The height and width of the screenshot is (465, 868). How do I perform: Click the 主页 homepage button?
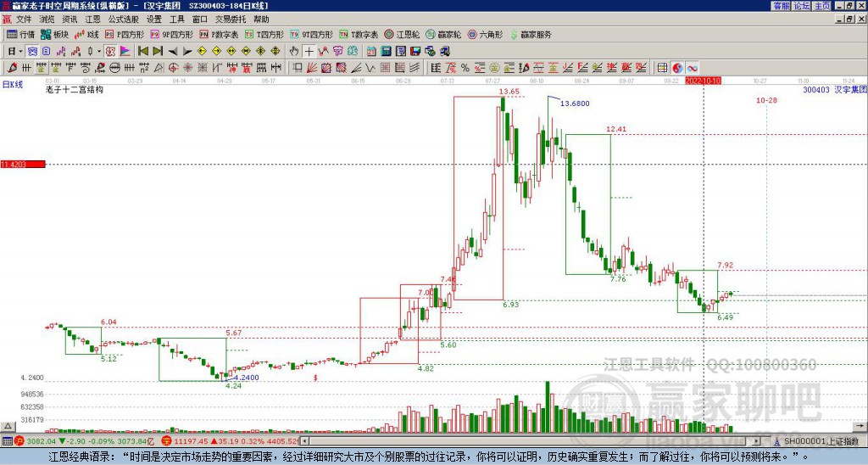822,6
